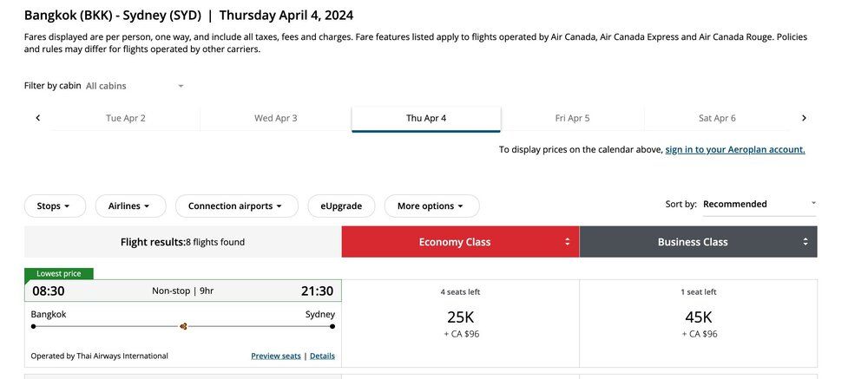Click Economy Class sort arrows icon
Screen dimensions: 868x379
click(x=568, y=242)
